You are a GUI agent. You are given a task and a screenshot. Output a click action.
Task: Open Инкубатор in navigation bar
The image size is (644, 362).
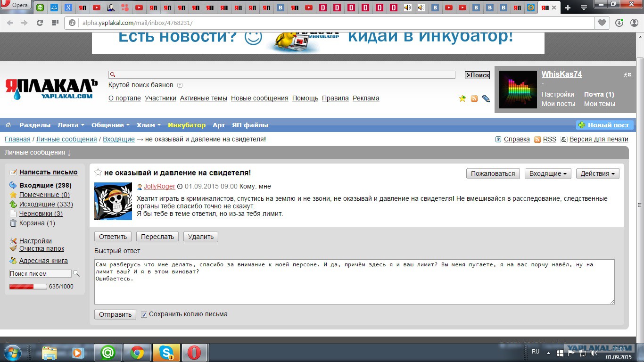pyautogui.click(x=187, y=125)
